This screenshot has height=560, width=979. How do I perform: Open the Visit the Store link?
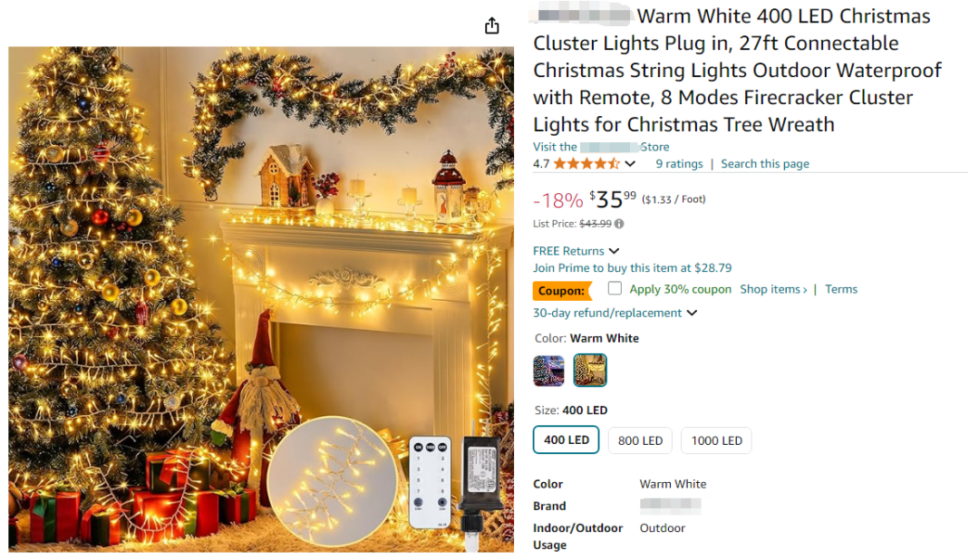[x=601, y=147]
